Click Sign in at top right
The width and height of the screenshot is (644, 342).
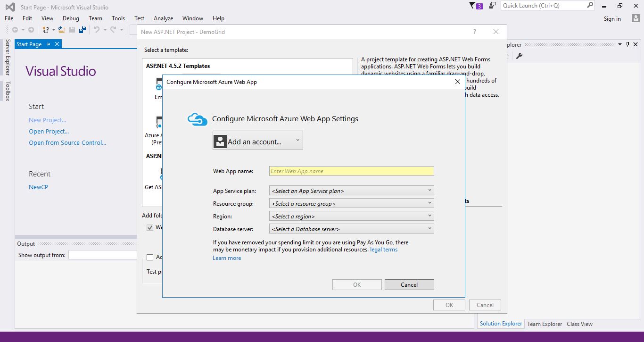(x=612, y=19)
